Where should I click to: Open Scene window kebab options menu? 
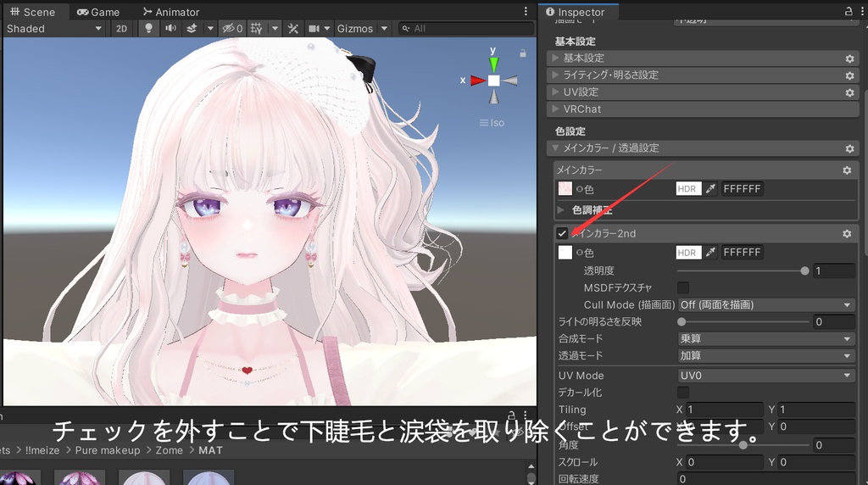coord(526,11)
